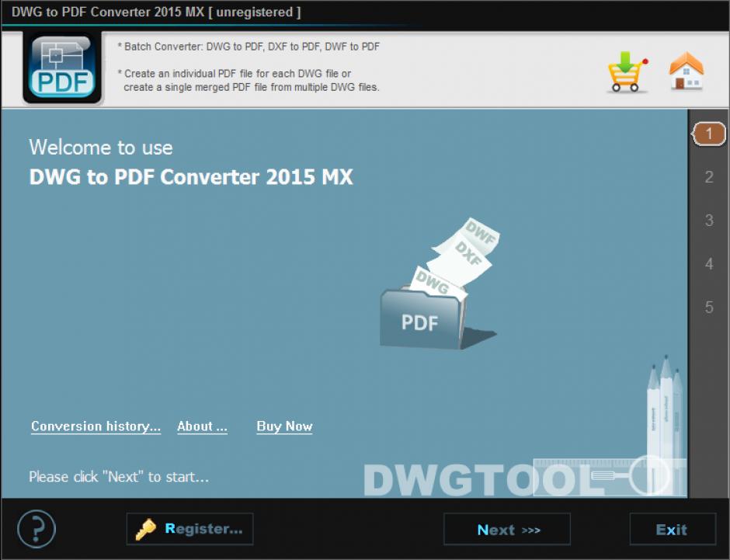Click Next to start conversion
The width and height of the screenshot is (730, 560).
pos(507,530)
